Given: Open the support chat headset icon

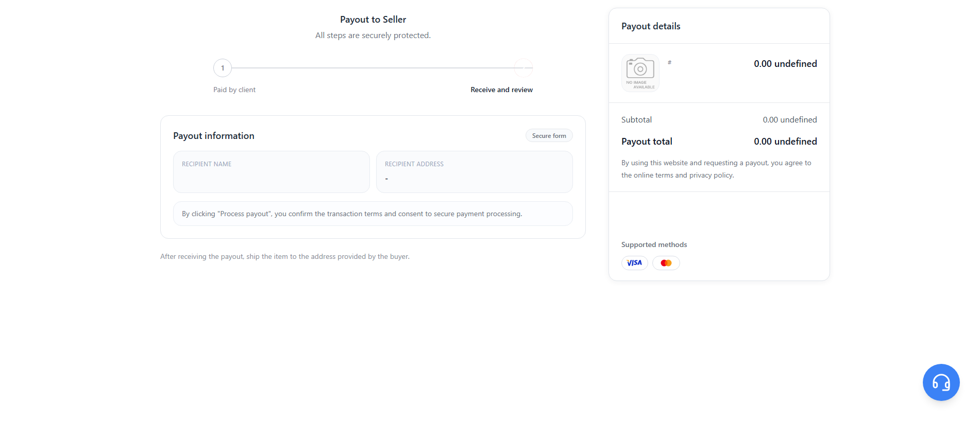Looking at the screenshot, I should 941,382.
